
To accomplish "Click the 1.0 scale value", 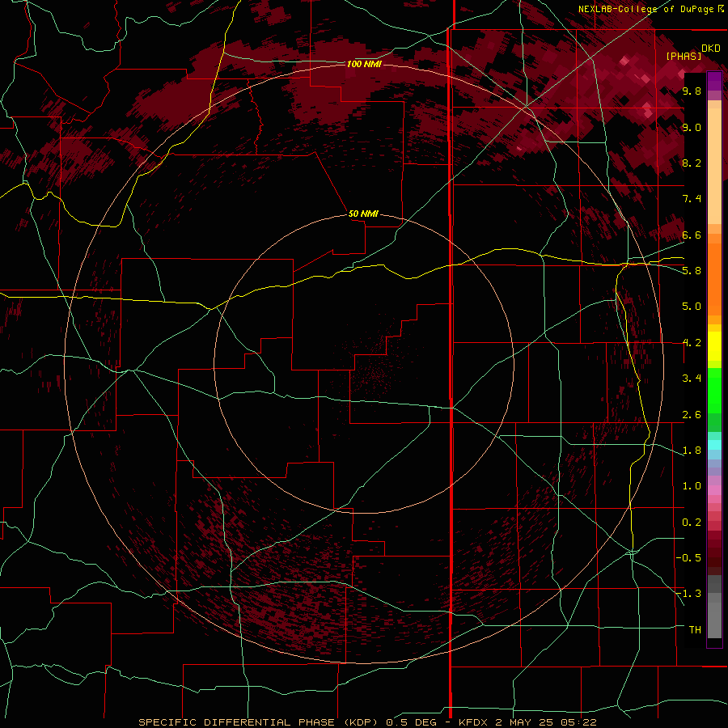I will (692, 486).
